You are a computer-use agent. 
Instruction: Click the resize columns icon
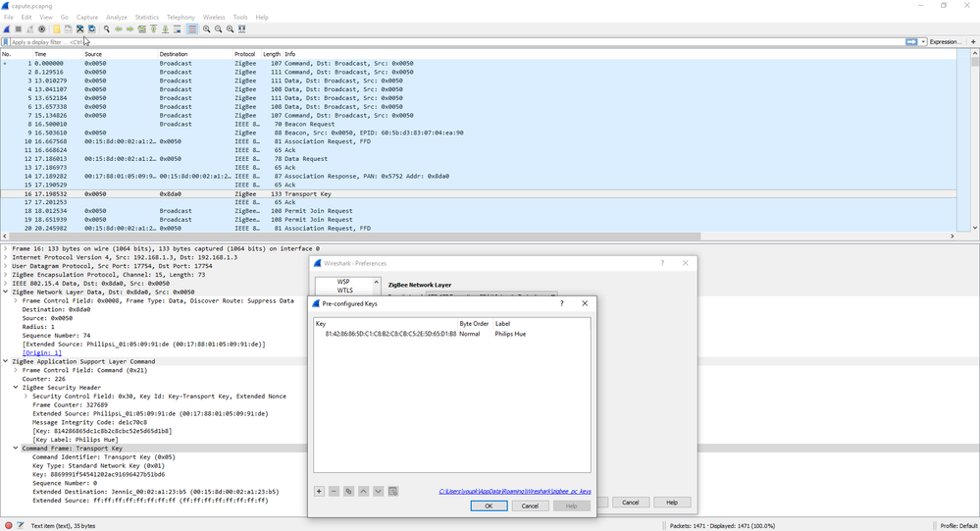242,28
